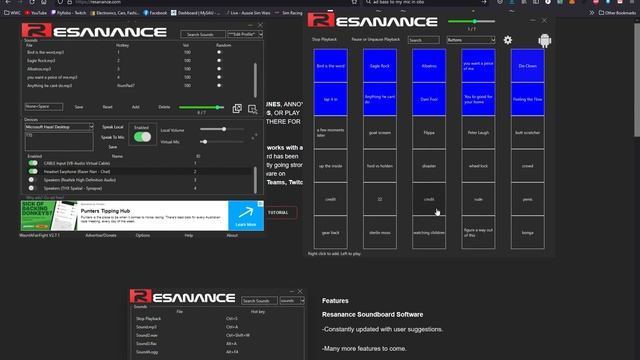The image size is (640, 360).
Task: Play the blue Feeling the Flow button
Action: (x=527, y=99)
